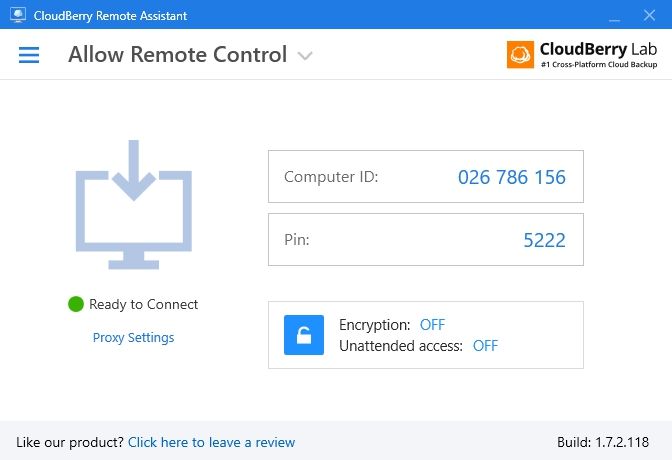
Task: Click the green Ready to Connect indicator
Action: 76,304
